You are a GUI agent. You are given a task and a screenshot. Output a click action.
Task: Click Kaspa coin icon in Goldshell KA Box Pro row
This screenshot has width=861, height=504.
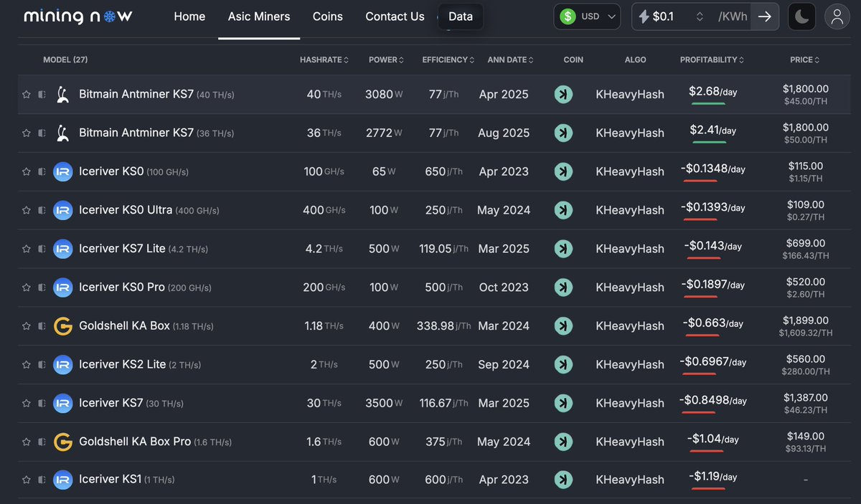pyautogui.click(x=563, y=442)
